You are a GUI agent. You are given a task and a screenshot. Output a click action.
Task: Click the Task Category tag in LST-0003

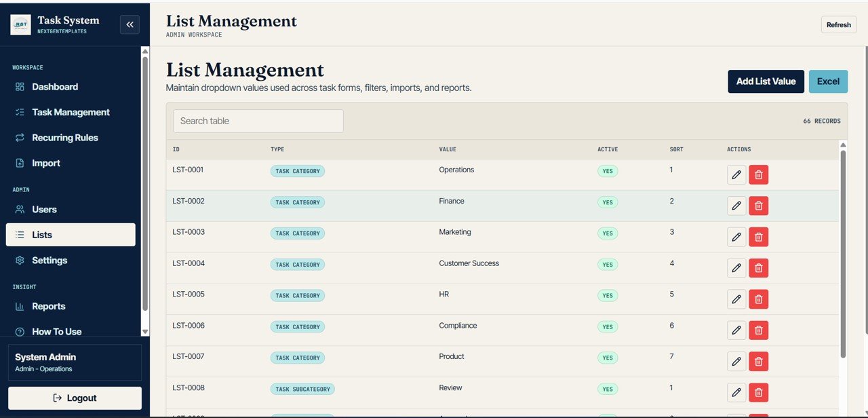[x=298, y=233]
